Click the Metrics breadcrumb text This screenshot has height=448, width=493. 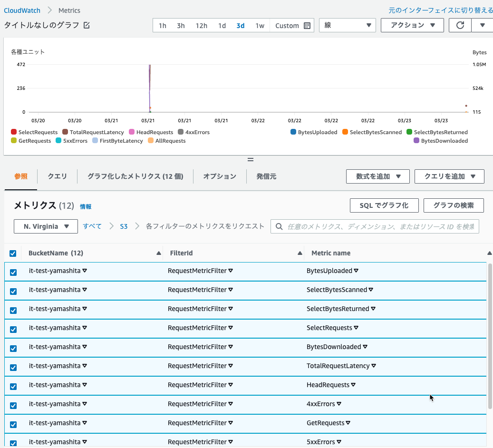69,10
